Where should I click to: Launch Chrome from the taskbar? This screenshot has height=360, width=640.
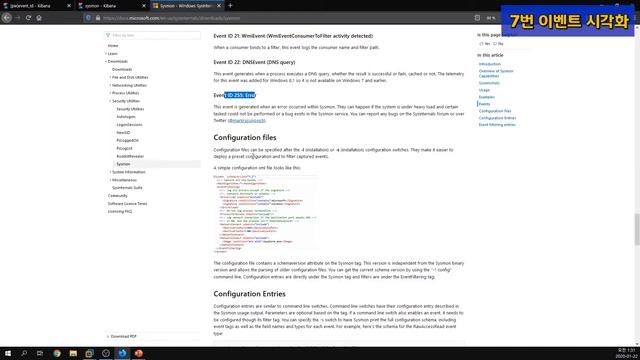click(x=57, y=353)
